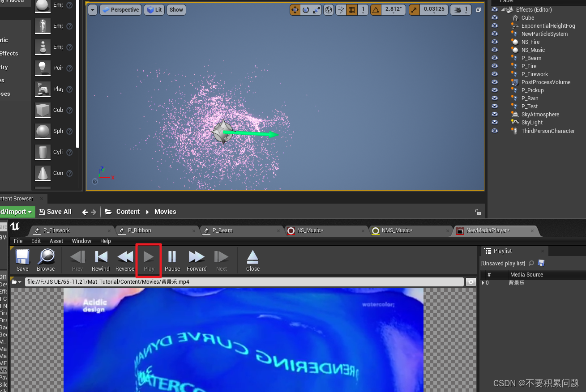The width and height of the screenshot is (586, 392).
Task: Click the Pause playback button
Action: pyautogui.click(x=172, y=260)
